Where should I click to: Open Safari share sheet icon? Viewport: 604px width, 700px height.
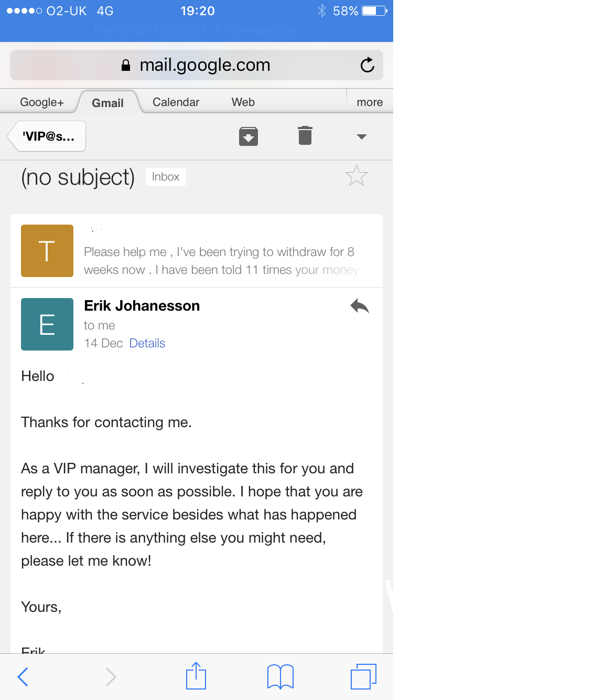click(x=196, y=676)
